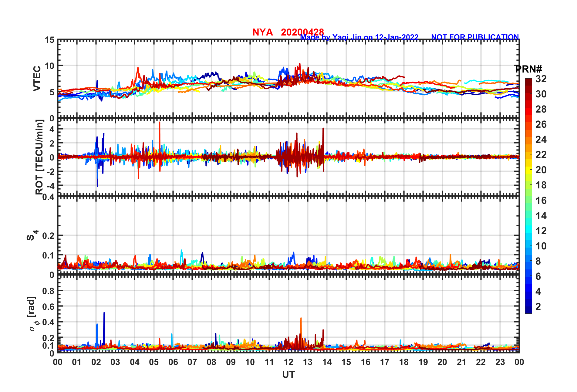The image size is (577, 392).
Task: Click colorbar tick label 16
Action: [x=541, y=201]
